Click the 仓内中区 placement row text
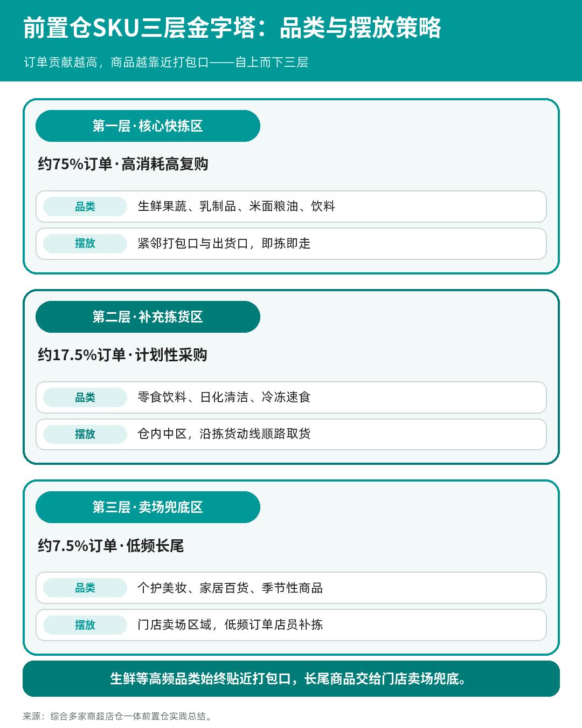Viewport: 582px width, 728px height. click(224, 434)
